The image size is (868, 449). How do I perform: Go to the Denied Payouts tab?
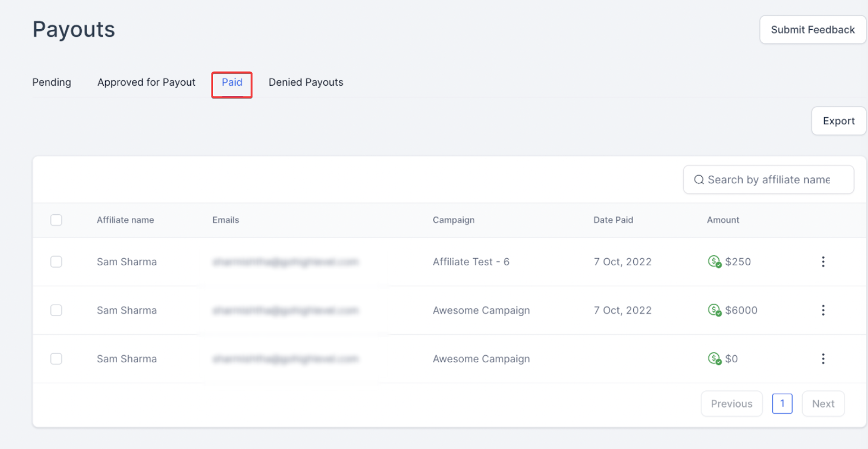point(306,82)
